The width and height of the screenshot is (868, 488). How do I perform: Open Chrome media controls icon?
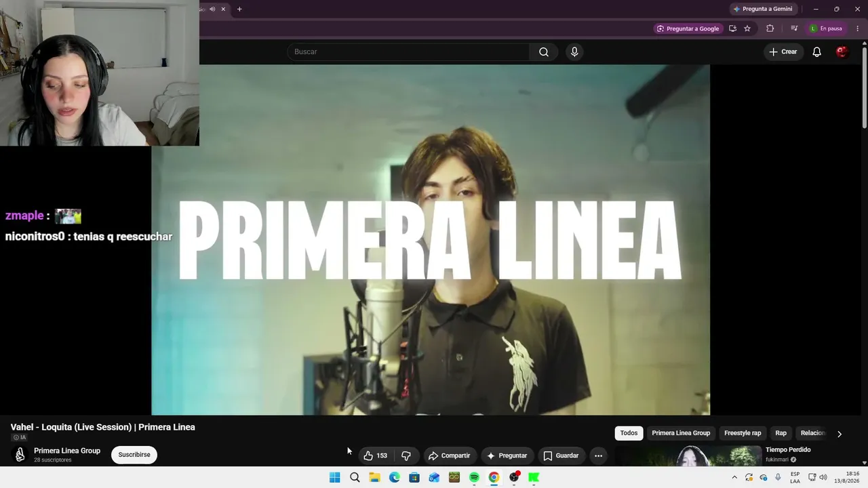(x=794, y=28)
